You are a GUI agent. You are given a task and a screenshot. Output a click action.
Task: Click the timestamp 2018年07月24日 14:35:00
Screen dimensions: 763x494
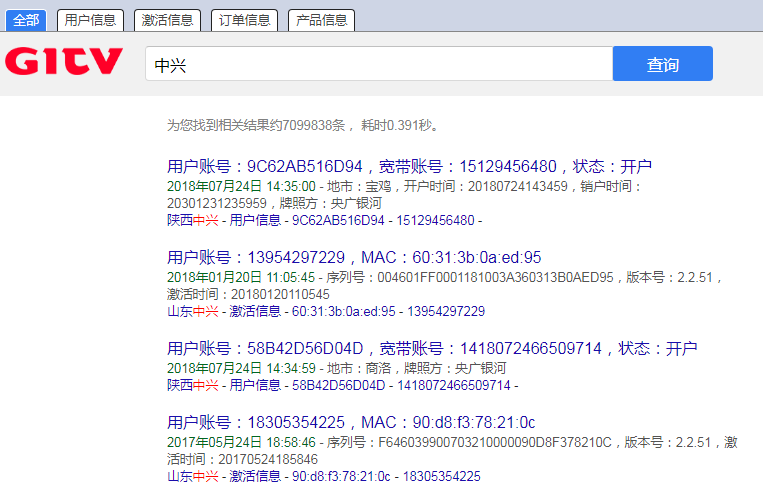point(241,186)
